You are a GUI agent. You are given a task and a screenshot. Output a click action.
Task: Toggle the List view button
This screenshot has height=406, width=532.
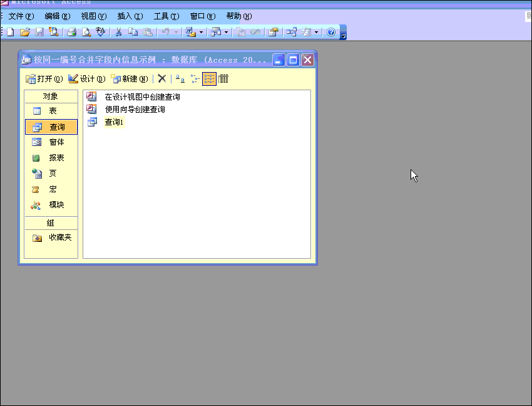pyautogui.click(x=209, y=79)
